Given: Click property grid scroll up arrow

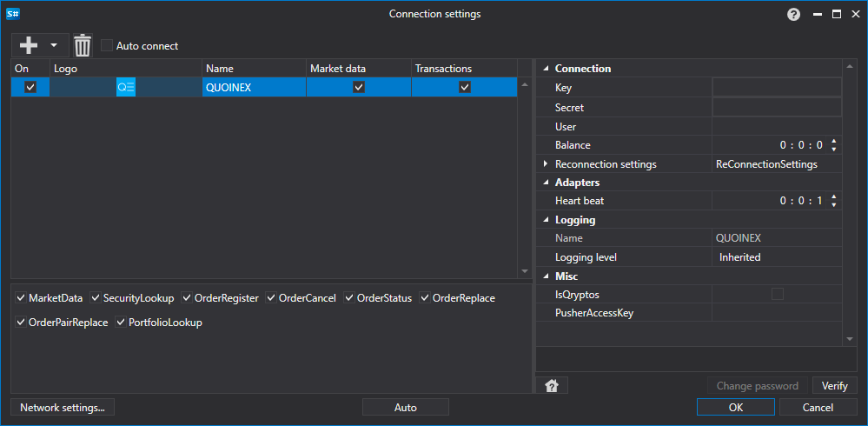Looking at the screenshot, I should 850,67.
